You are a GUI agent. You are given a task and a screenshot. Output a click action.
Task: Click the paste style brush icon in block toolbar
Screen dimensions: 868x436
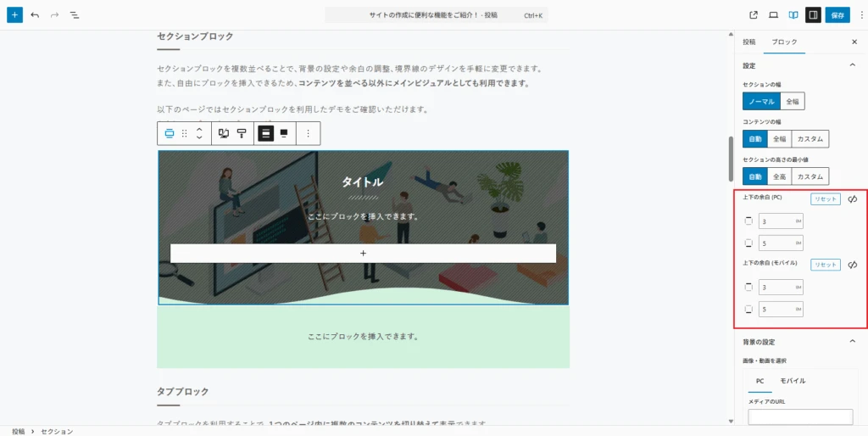(x=242, y=133)
